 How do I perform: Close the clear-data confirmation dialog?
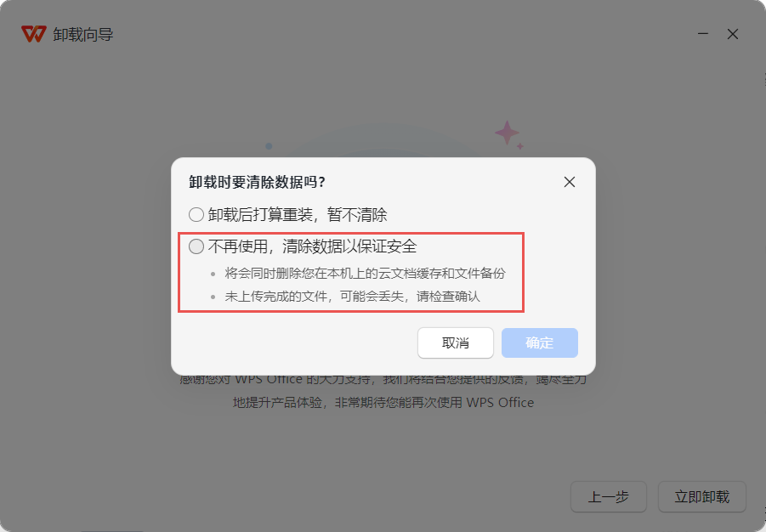coord(569,182)
